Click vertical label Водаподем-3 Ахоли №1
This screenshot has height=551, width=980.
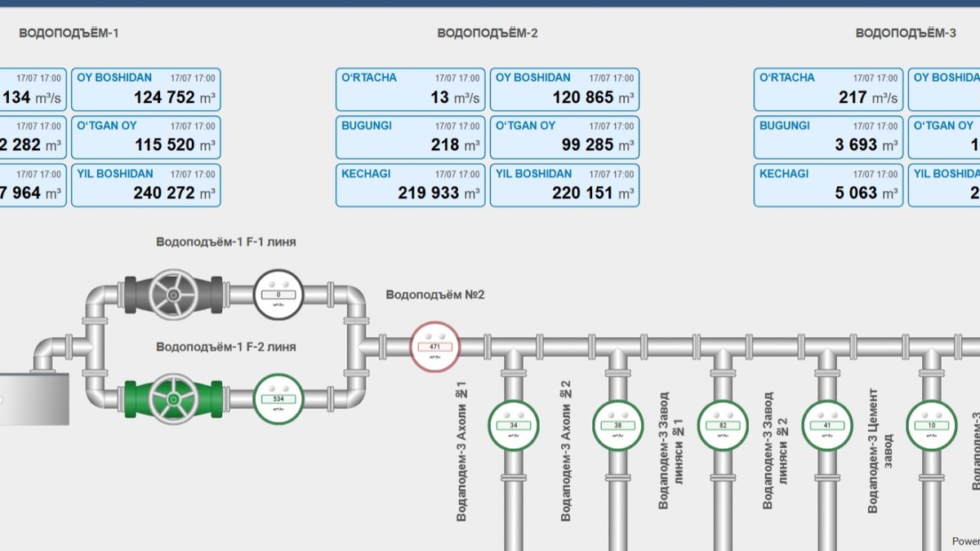click(461, 451)
